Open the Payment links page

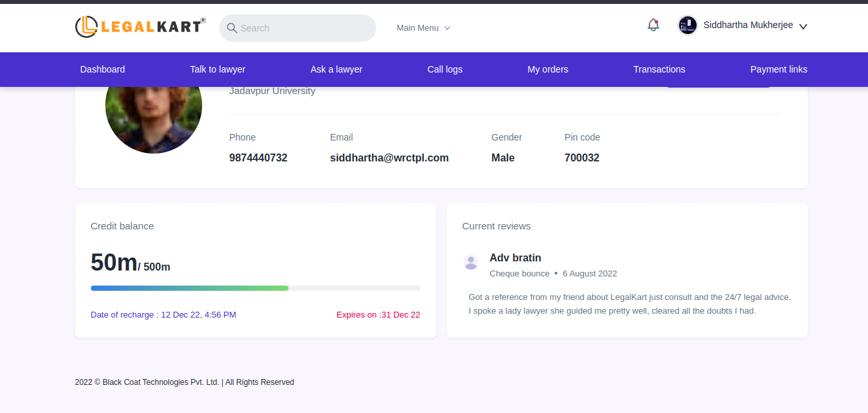click(778, 69)
